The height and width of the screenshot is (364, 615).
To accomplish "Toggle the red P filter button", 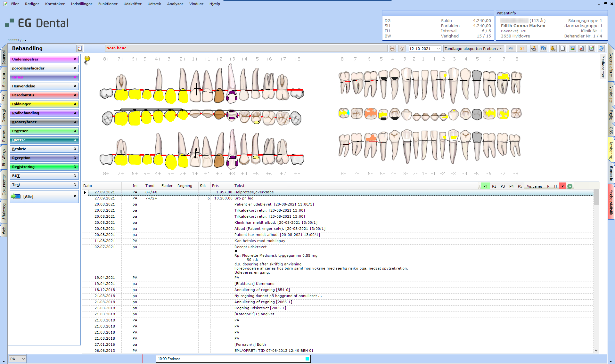I will click(562, 186).
